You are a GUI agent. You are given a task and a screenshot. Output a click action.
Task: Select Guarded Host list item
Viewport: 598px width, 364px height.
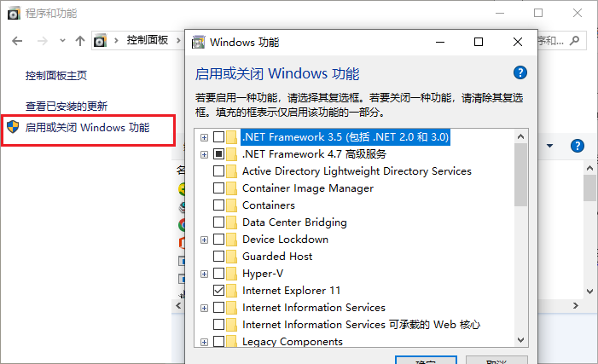[277, 256]
